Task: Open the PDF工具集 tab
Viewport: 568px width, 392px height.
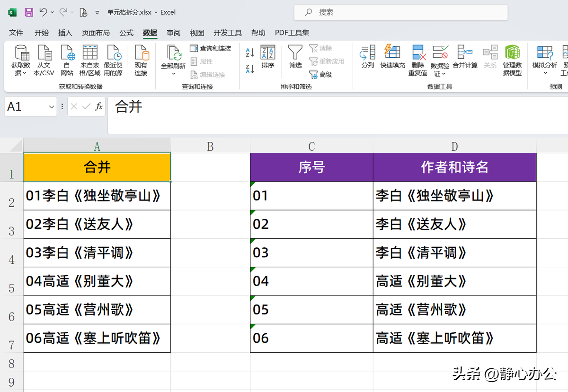Action: tap(292, 33)
